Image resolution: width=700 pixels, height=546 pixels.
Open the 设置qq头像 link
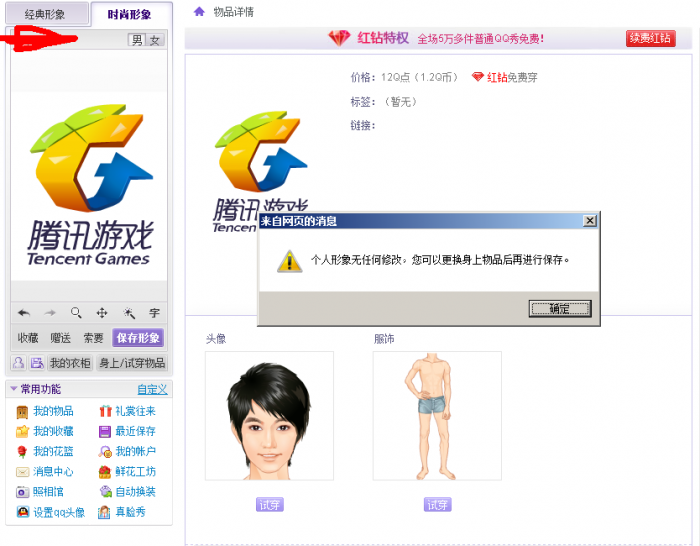coord(59,512)
